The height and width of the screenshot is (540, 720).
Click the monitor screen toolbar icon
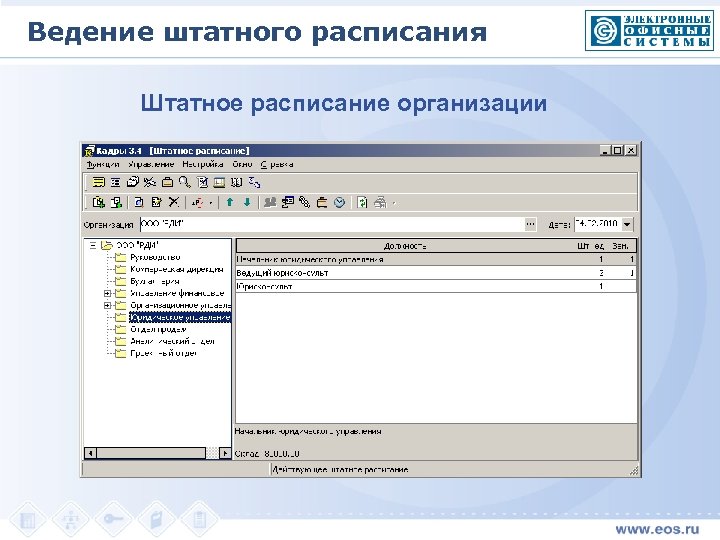coord(219,182)
